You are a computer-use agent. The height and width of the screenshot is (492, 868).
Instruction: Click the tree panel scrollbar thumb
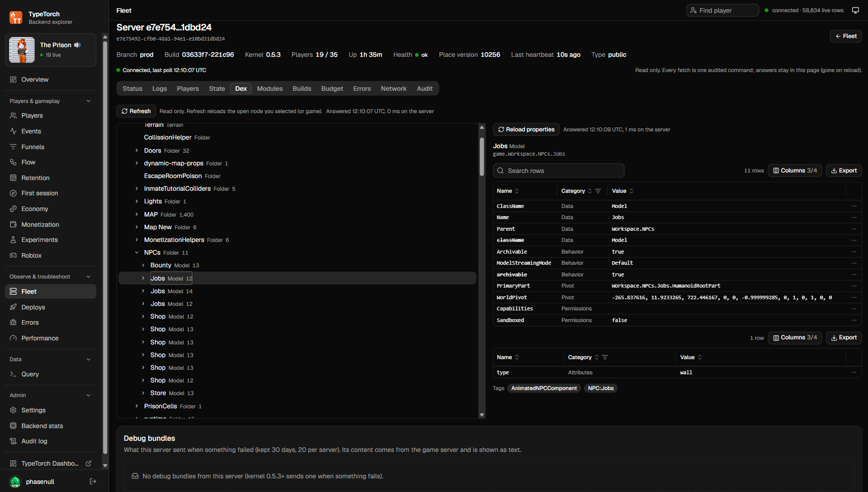482,157
